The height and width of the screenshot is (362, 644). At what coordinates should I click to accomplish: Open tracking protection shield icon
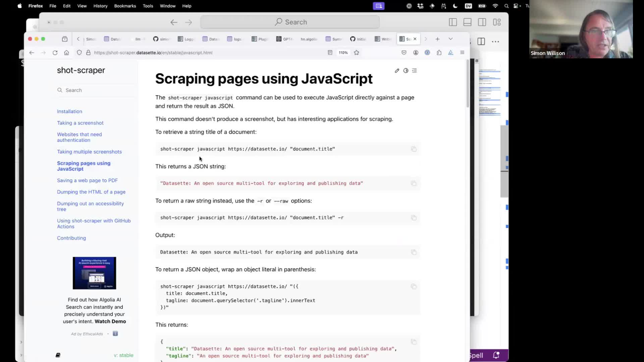pos(79,53)
